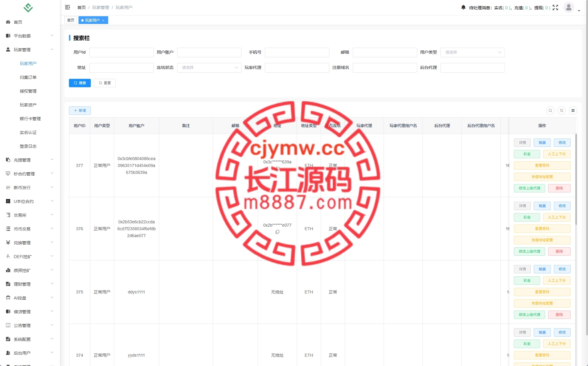Click 修改上级代理 for user 376
Viewport: 588px width, 366px height.
coord(530,251)
